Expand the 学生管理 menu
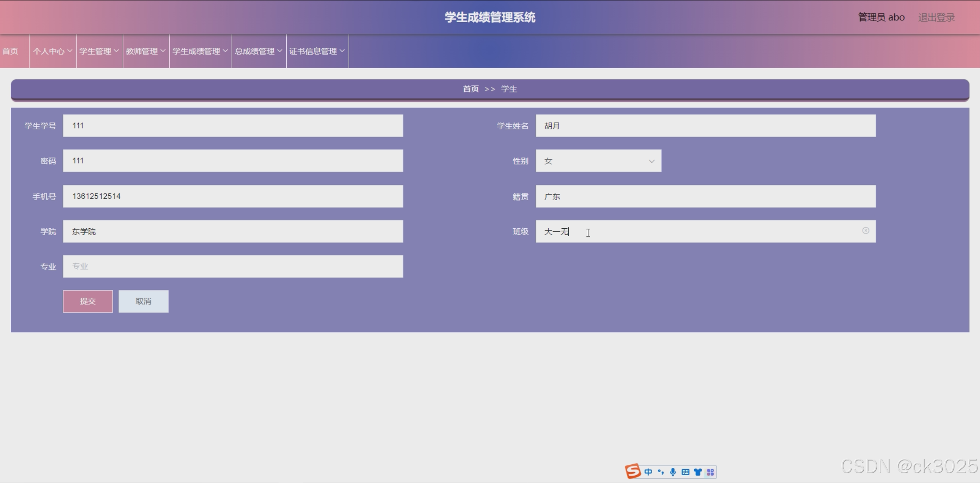The width and height of the screenshot is (980, 483). pos(99,51)
